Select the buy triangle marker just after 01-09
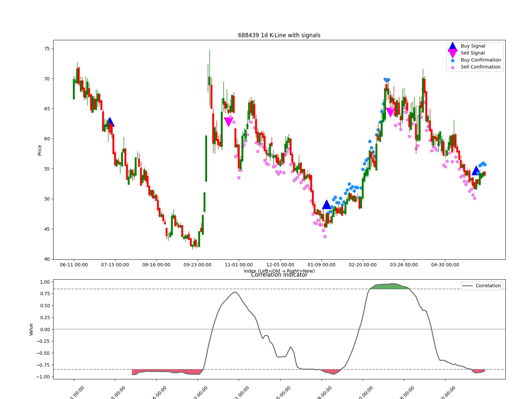532x399 pixels. [327, 204]
